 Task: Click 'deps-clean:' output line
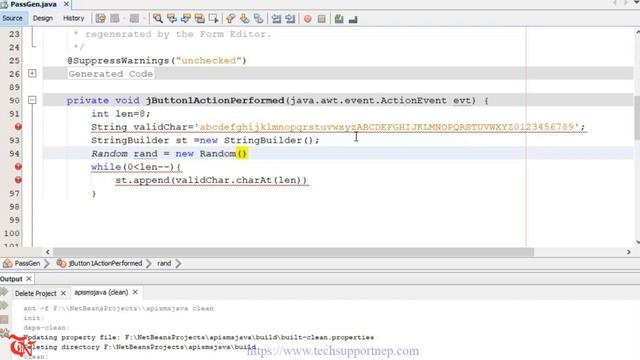(47, 328)
